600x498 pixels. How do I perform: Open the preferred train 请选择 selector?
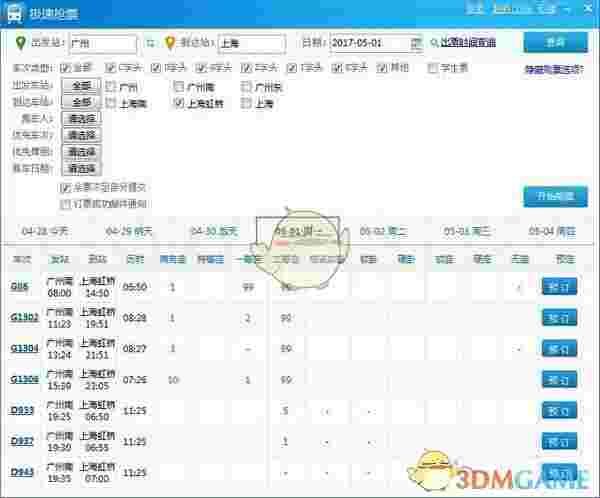click(82, 135)
